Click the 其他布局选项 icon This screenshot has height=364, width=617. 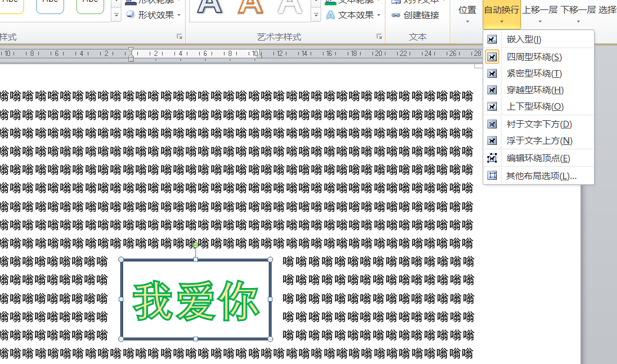tap(492, 176)
